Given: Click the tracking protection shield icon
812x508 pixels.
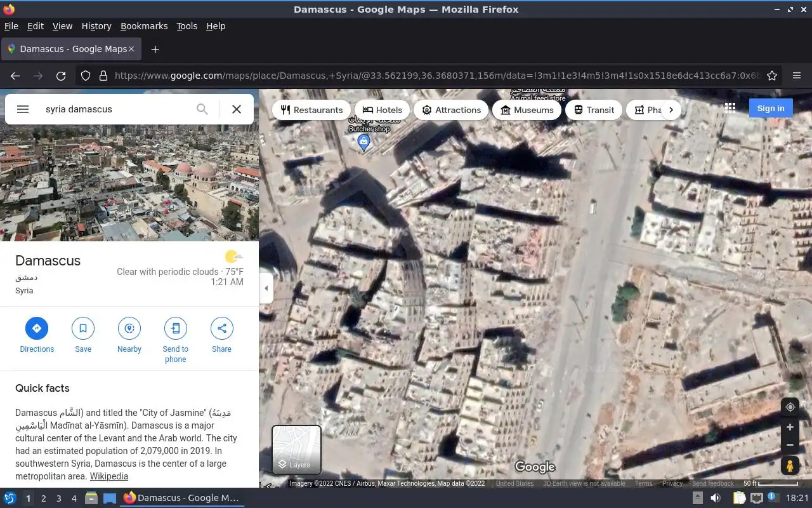Looking at the screenshot, I should [86, 76].
